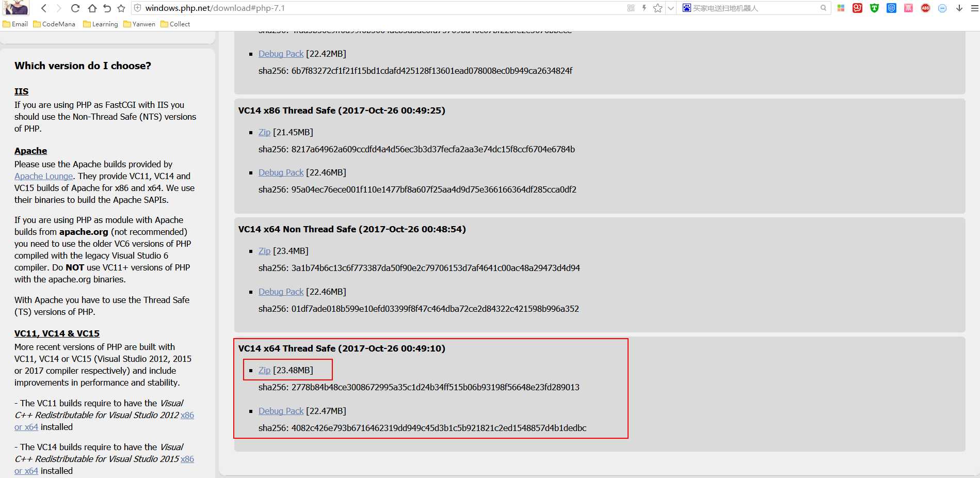Open the Apache Lounge link
The image size is (980, 478).
pos(43,176)
